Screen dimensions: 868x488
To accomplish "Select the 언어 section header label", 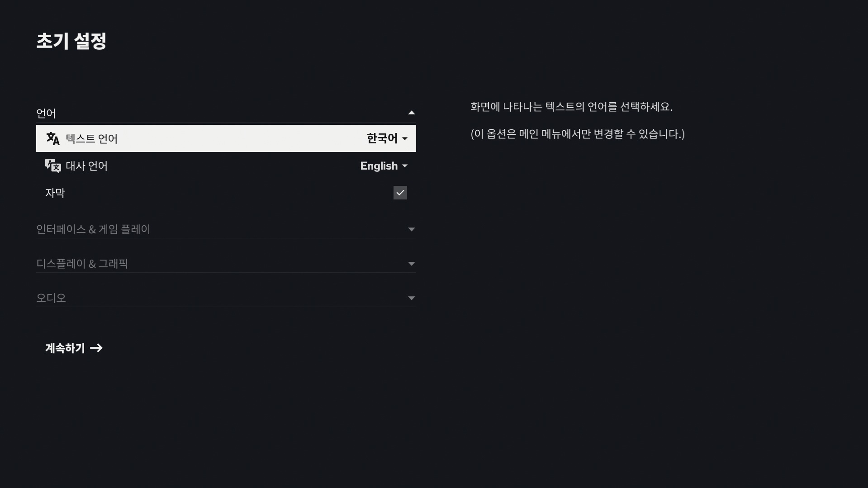I will [46, 113].
